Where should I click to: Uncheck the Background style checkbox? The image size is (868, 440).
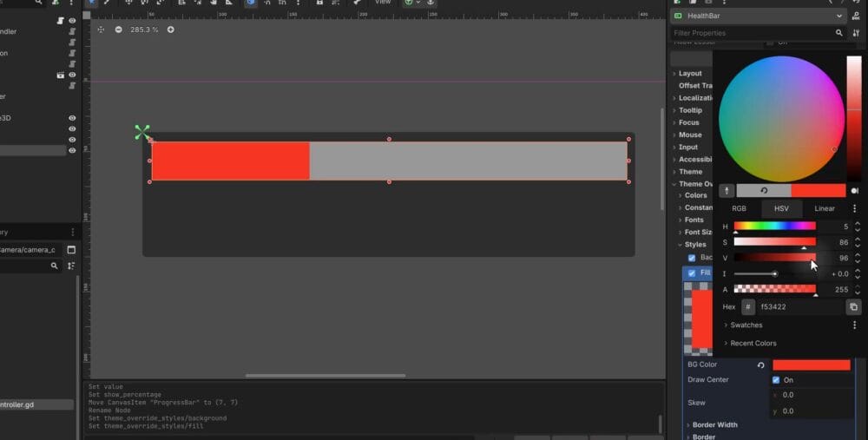pos(692,258)
